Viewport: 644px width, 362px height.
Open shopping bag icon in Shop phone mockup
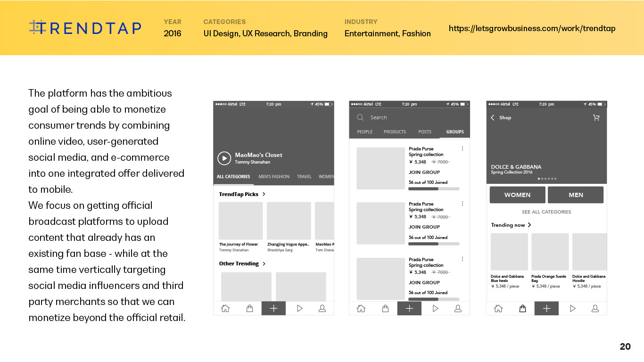click(x=522, y=308)
